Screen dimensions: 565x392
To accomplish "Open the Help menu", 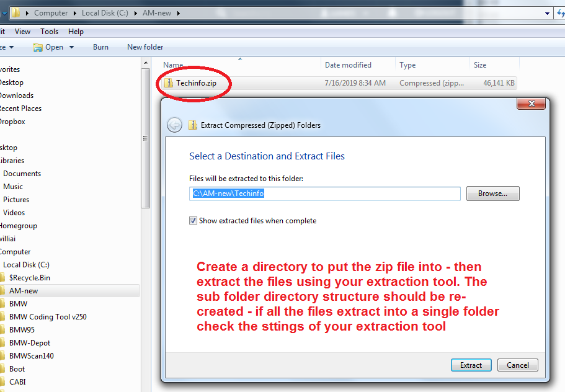I will point(76,32).
